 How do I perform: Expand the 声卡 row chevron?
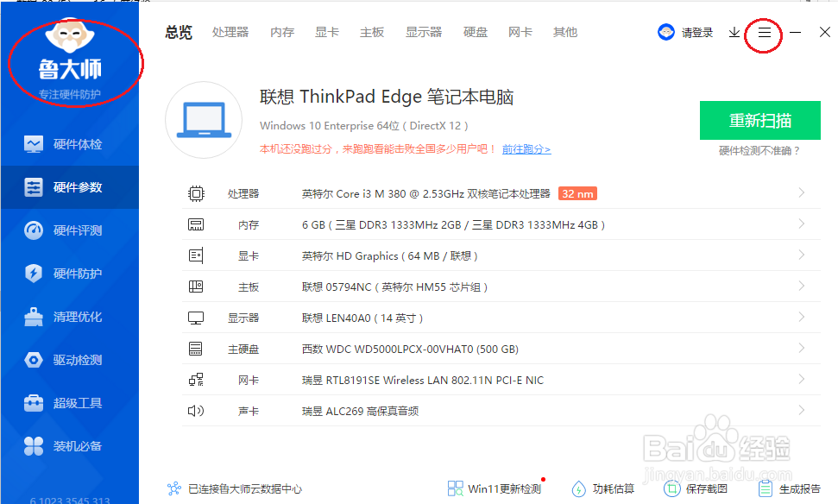click(x=801, y=411)
